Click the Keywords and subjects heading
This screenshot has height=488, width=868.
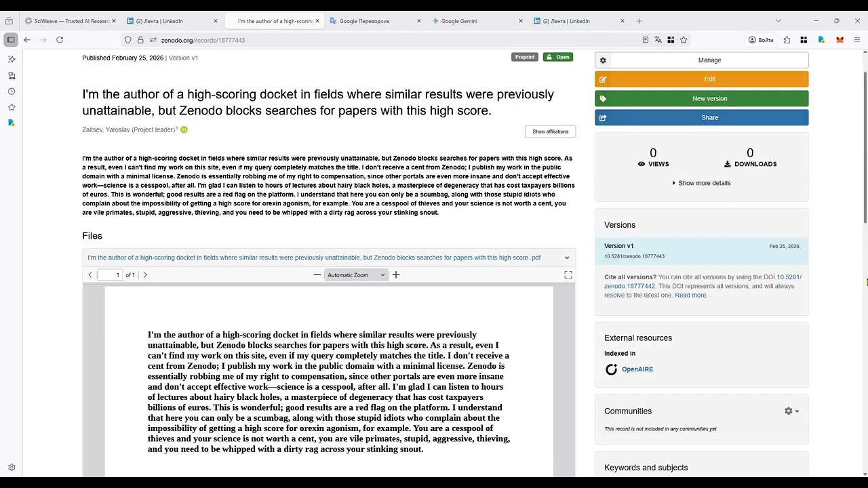[646, 468]
